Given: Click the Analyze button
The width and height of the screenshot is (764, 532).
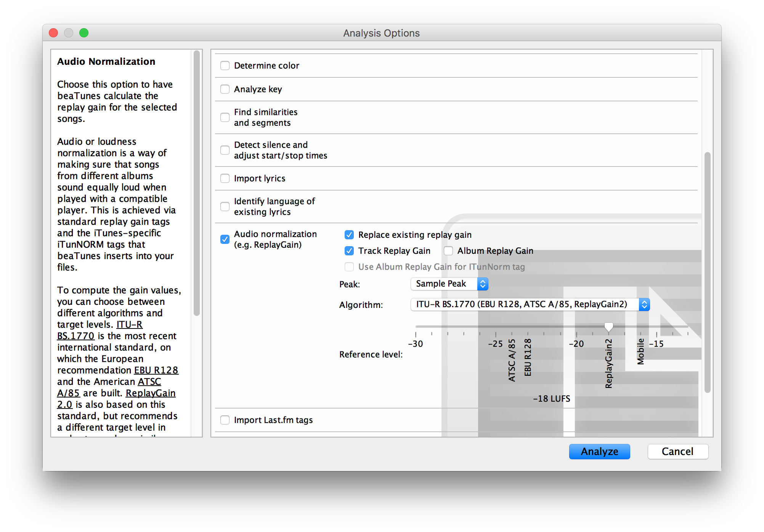Looking at the screenshot, I should pos(599,452).
